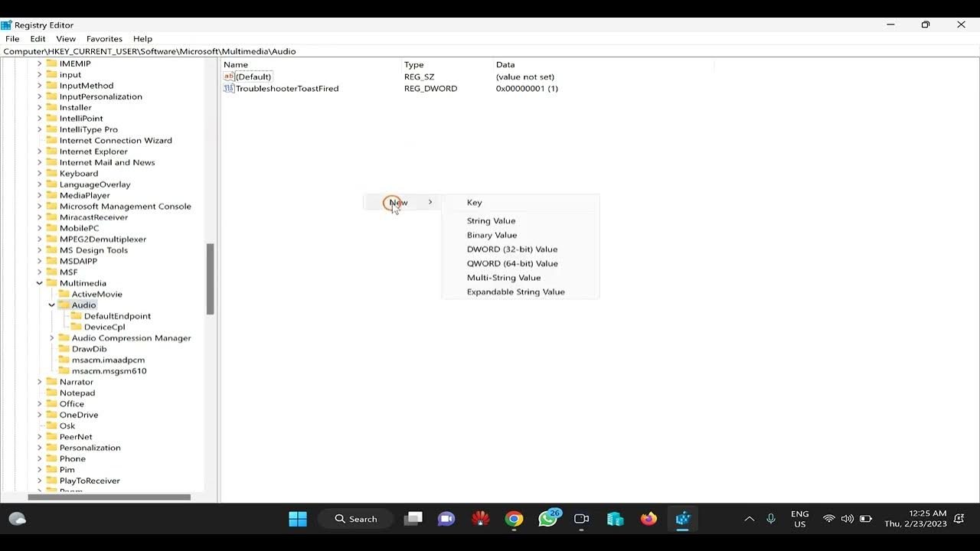Viewport: 980px width, 551px height.
Task: Open the Windows Start menu
Action: (x=298, y=519)
